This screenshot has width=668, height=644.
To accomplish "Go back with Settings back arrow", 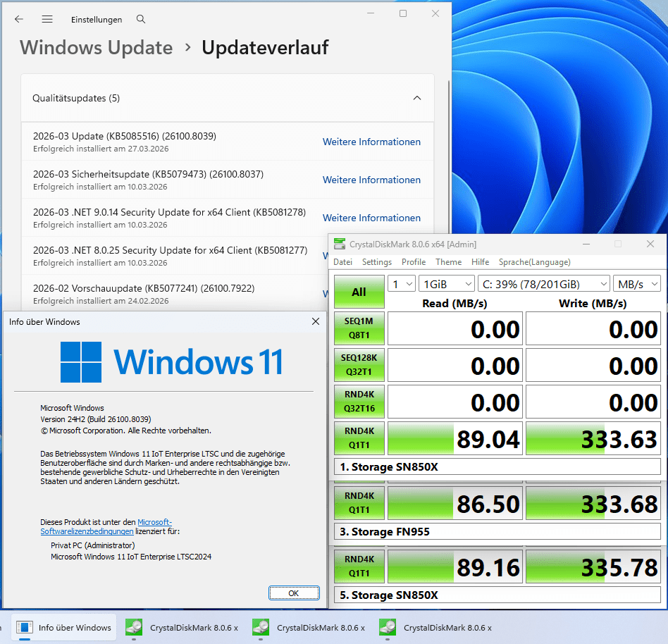I will 19,19.
